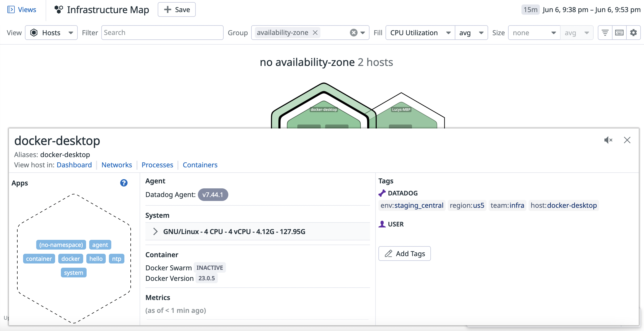The image size is (644, 331).
Task: Click the Filter search field
Action: tap(162, 33)
